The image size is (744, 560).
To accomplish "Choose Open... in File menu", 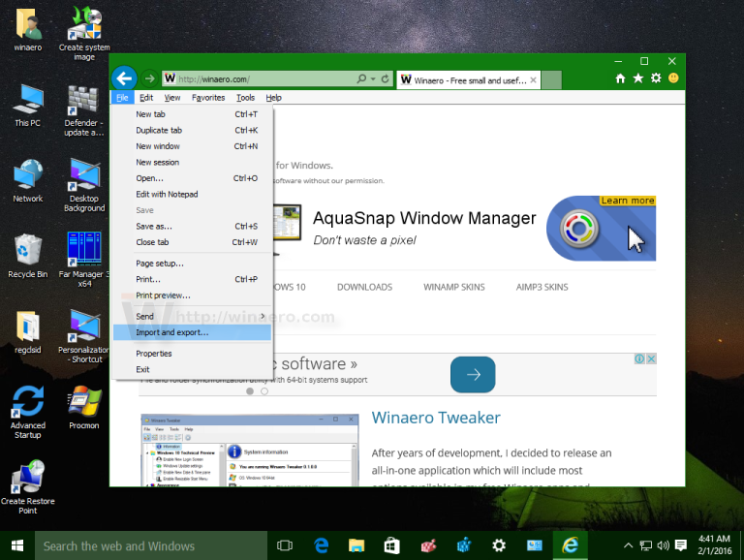I will click(x=192, y=178).
